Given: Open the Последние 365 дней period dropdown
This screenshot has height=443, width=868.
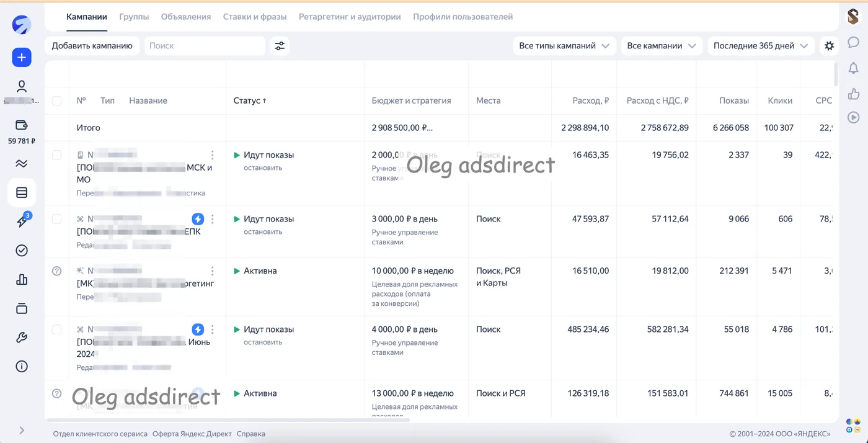Looking at the screenshot, I should tap(761, 45).
